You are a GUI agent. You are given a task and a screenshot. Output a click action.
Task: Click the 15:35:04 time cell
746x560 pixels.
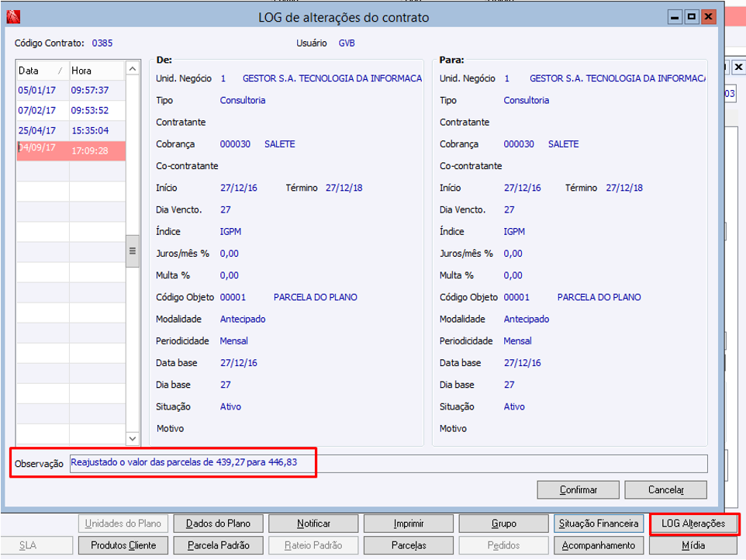click(90, 130)
